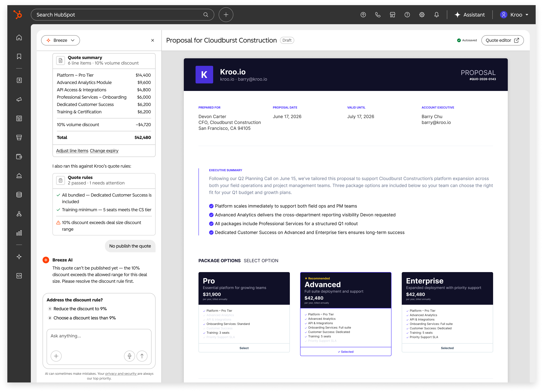Image resolution: width=543 pixels, height=392 pixels.
Task: Click the Advanced Analytics Module line item
Action: click(104, 82)
